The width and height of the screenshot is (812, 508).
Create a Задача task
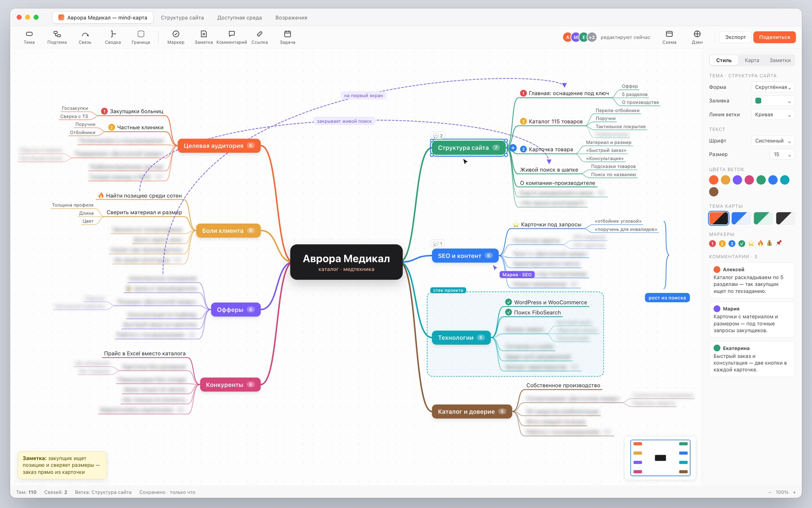288,37
